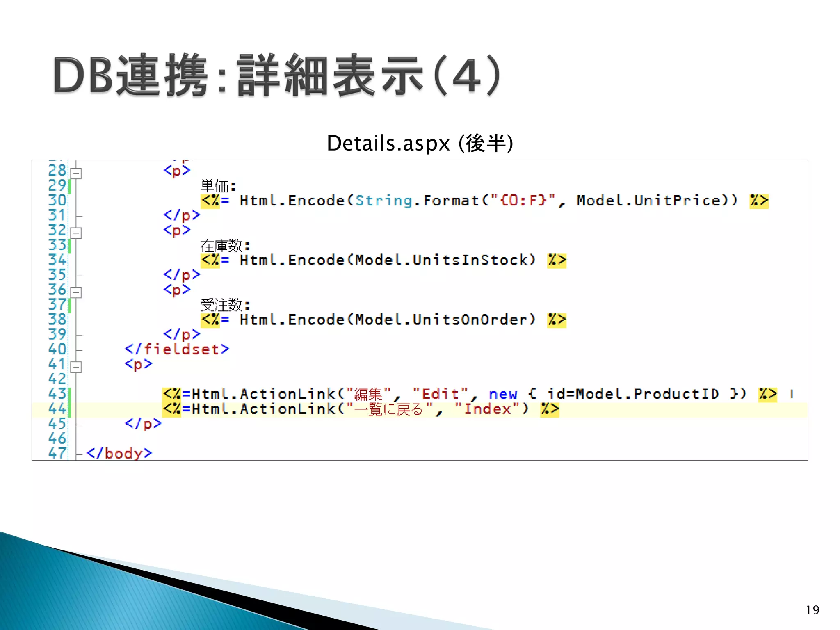Click the 単価: label text

tap(218, 187)
